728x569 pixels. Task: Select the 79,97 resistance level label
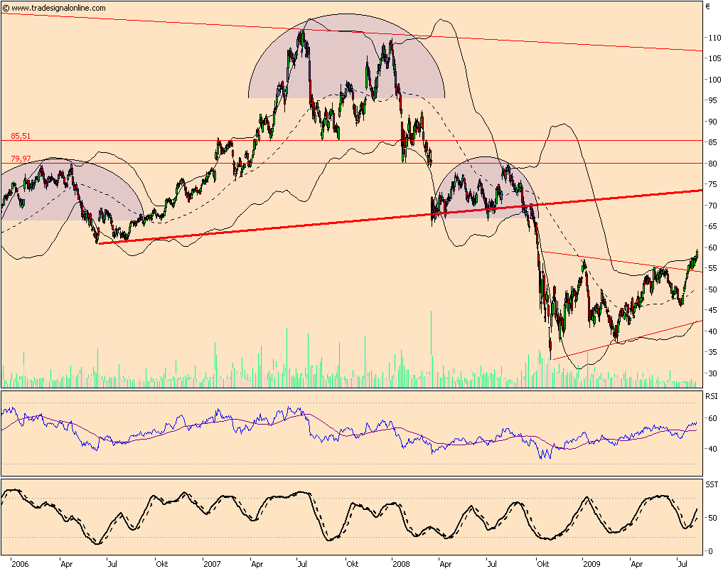pos(21,159)
